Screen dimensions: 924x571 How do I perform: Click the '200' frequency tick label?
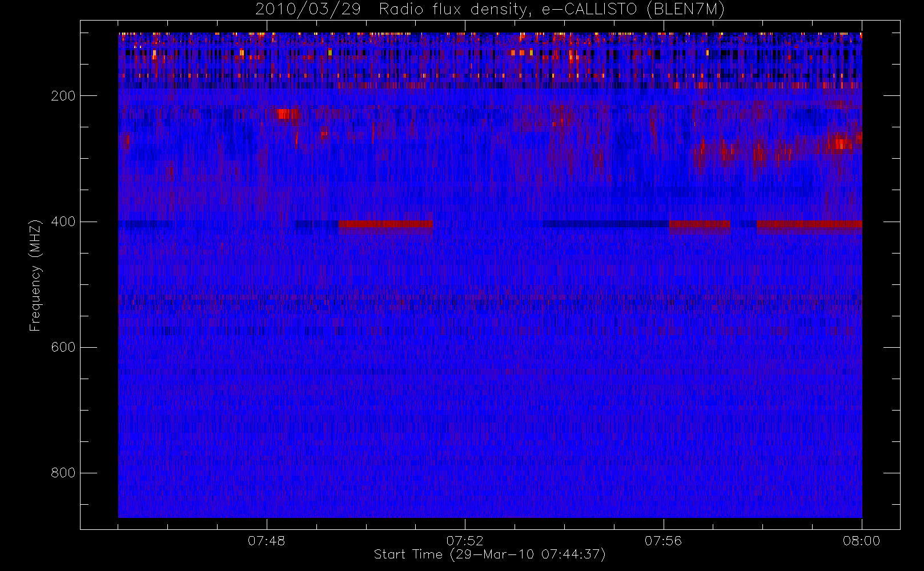click(x=63, y=96)
